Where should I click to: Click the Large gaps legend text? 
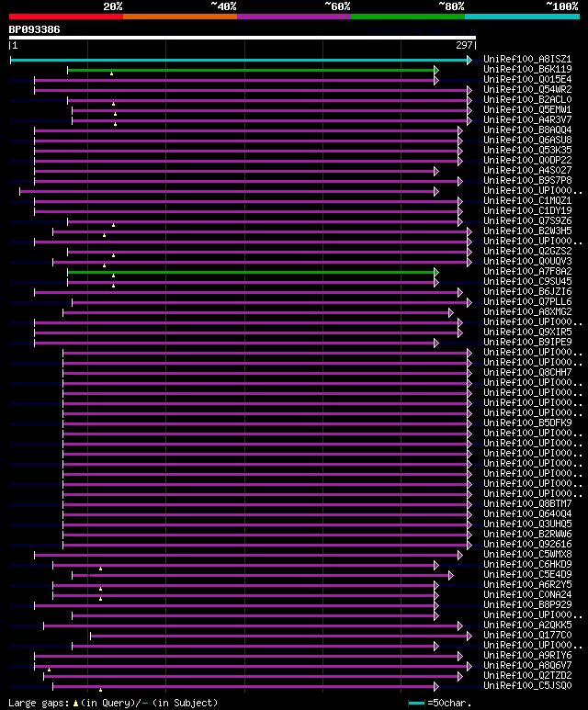(113, 704)
